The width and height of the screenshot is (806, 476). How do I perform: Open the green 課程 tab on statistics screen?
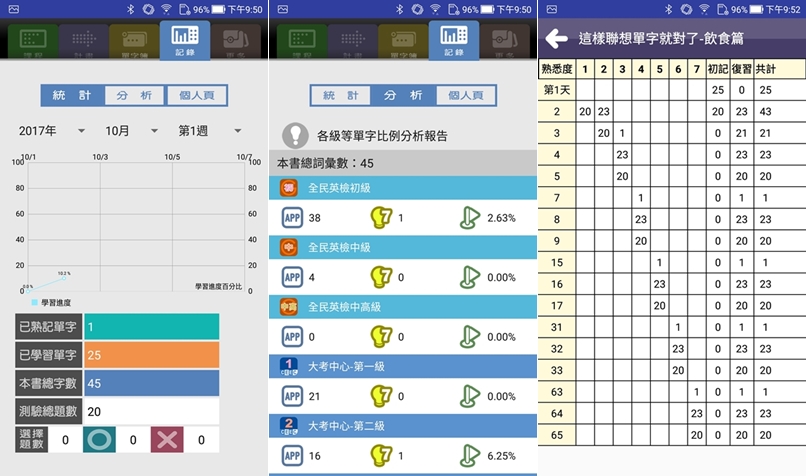point(33,41)
